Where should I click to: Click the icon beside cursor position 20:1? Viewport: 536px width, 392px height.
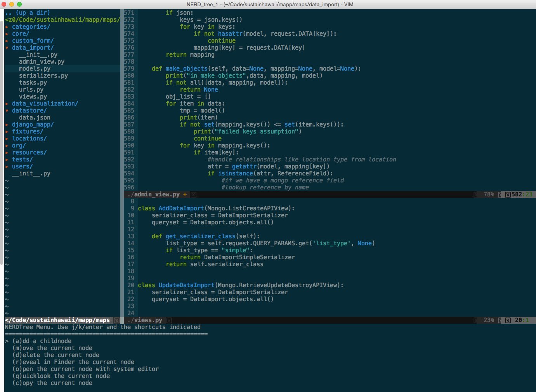click(x=508, y=320)
